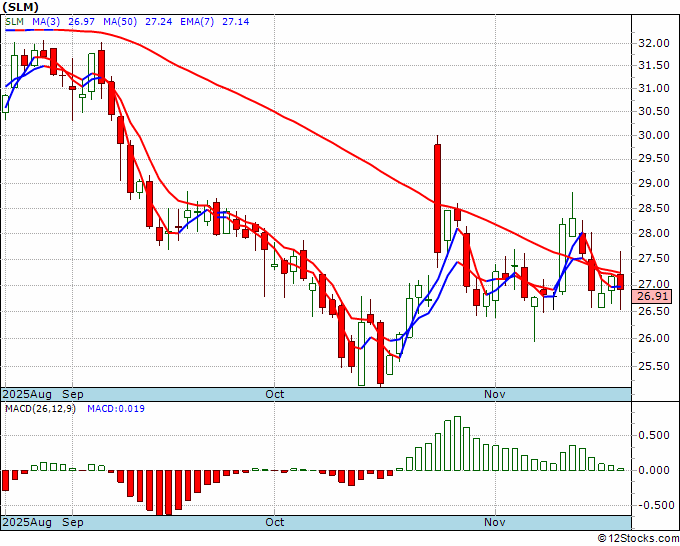Click the 28.50 price axis label
This screenshot has height=546, width=680.
click(x=654, y=209)
